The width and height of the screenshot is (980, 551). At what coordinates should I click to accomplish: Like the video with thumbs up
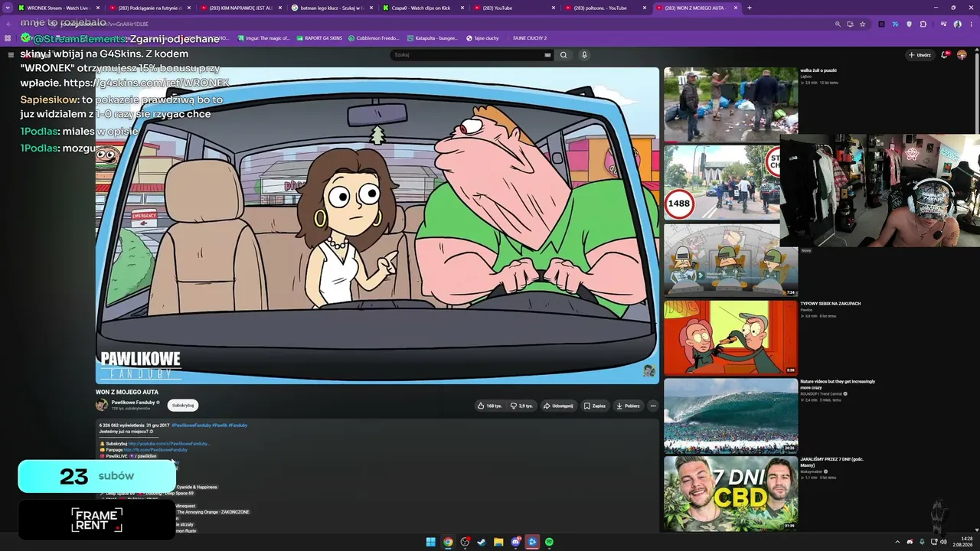point(490,406)
